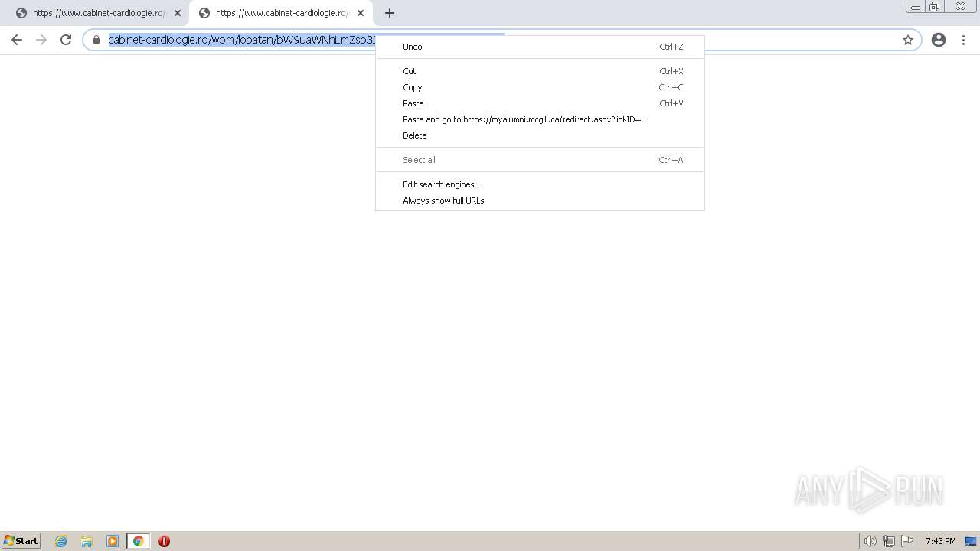Screen dimensions: 980x551
Task: Show desktop via the tray monitor icon
Action: click(x=971, y=541)
